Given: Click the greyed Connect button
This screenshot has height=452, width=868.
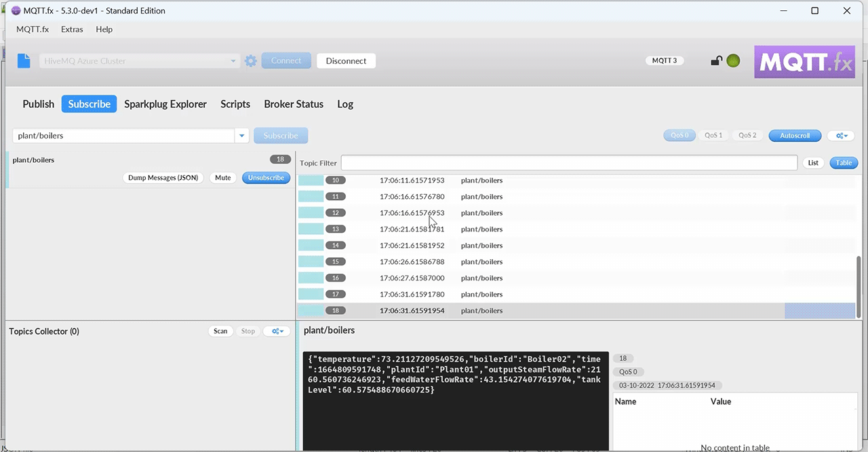Looking at the screenshot, I should point(286,60).
